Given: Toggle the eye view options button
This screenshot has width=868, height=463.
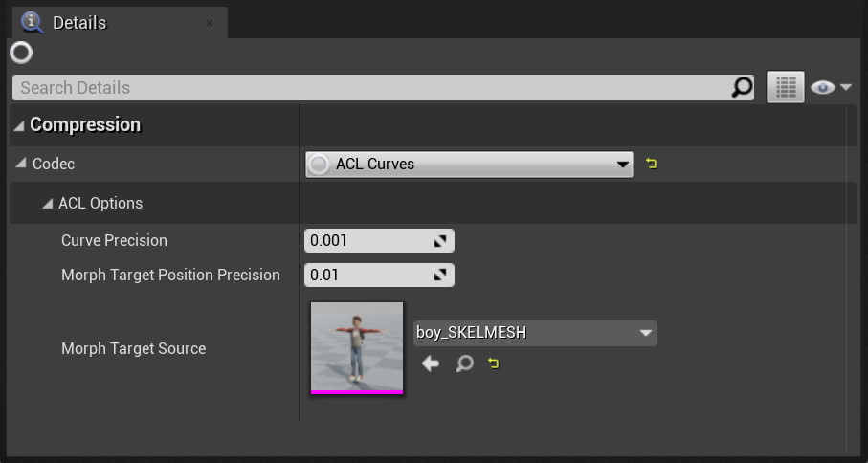Looking at the screenshot, I should (831, 87).
